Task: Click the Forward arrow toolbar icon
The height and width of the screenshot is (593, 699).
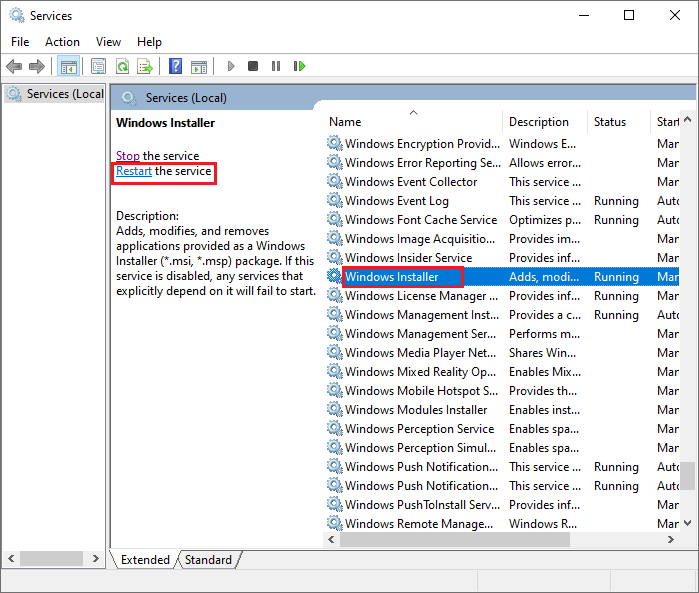Action: [37, 67]
